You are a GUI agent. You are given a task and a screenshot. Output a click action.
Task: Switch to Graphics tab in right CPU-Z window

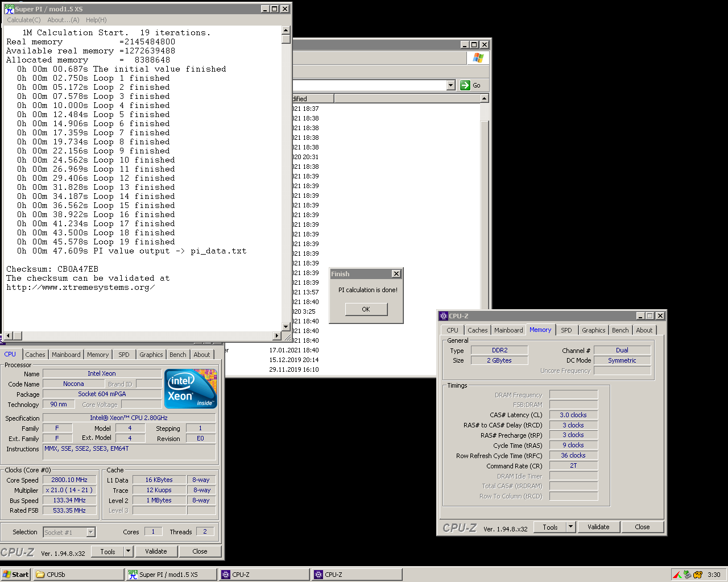tap(594, 330)
